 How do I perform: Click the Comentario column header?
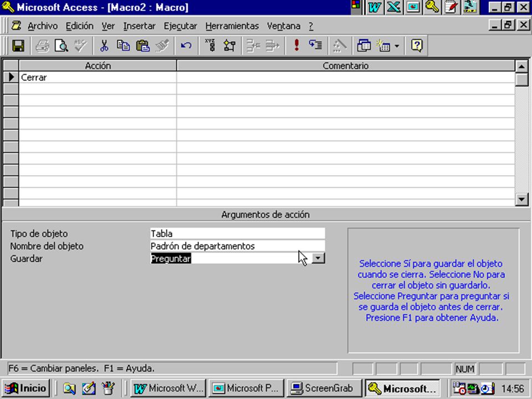point(345,65)
